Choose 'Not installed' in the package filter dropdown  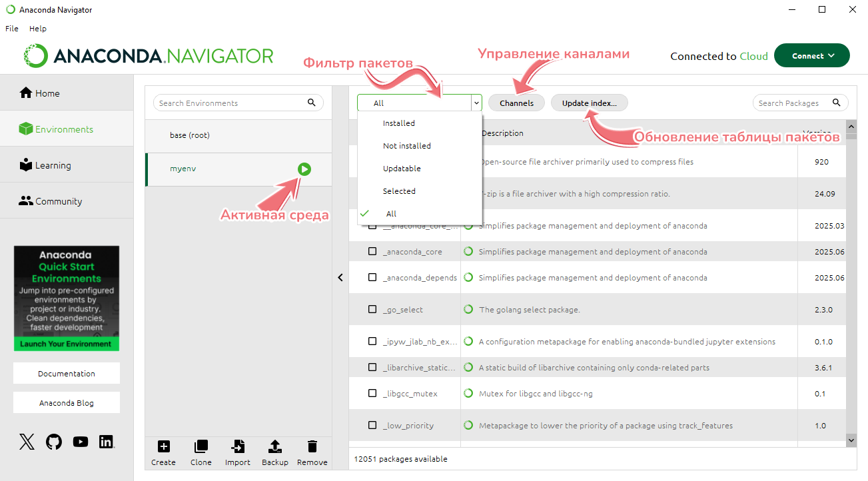click(406, 146)
